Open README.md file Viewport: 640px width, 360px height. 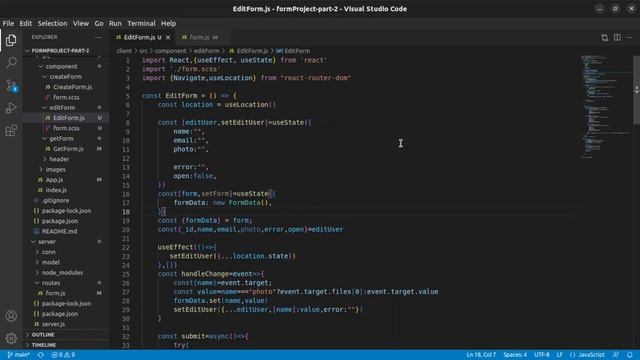click(x=59, y=231)
